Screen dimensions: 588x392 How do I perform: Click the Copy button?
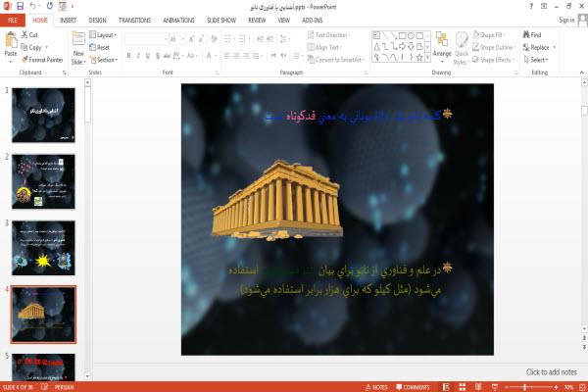coord(31,47)
